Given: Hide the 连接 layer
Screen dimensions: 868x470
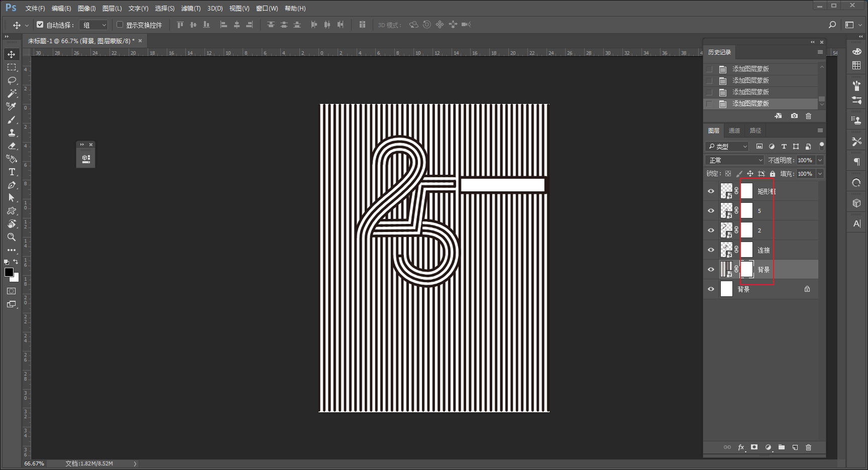Looking at the screenshot, I should point(711,250).
